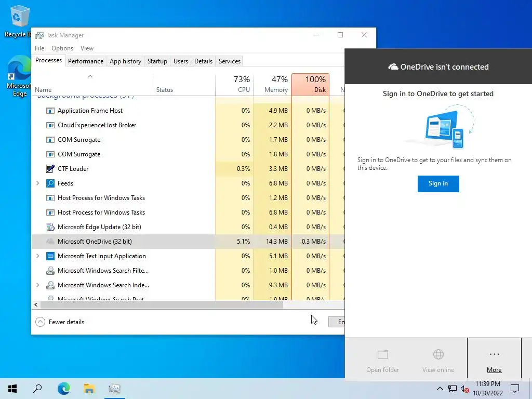
Task: Click the taskbar clock and date
Action: point(487,389)
